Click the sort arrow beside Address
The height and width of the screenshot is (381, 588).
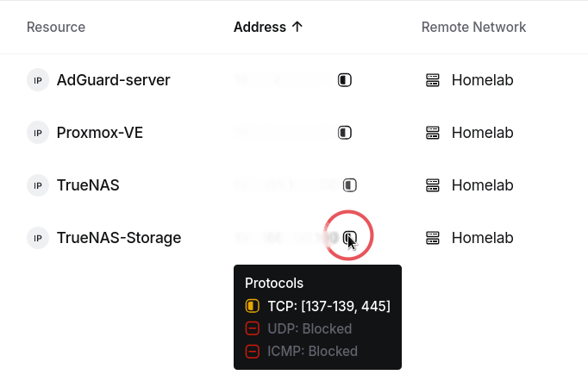coord(297,27)
